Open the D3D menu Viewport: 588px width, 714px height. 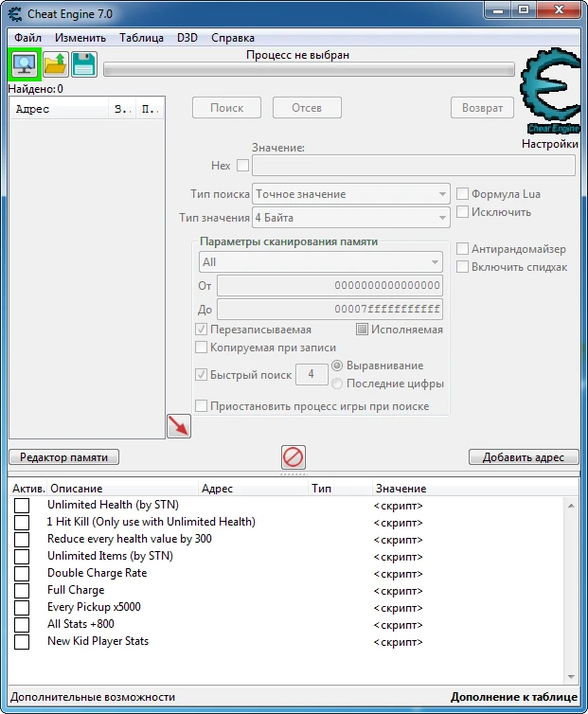[x=187, y=38]
